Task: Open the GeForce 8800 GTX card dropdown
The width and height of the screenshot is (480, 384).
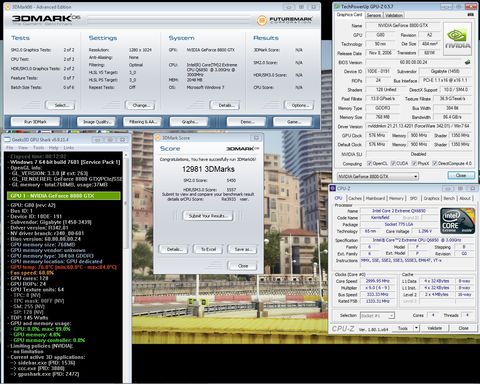Action: (x=378, y=176)
